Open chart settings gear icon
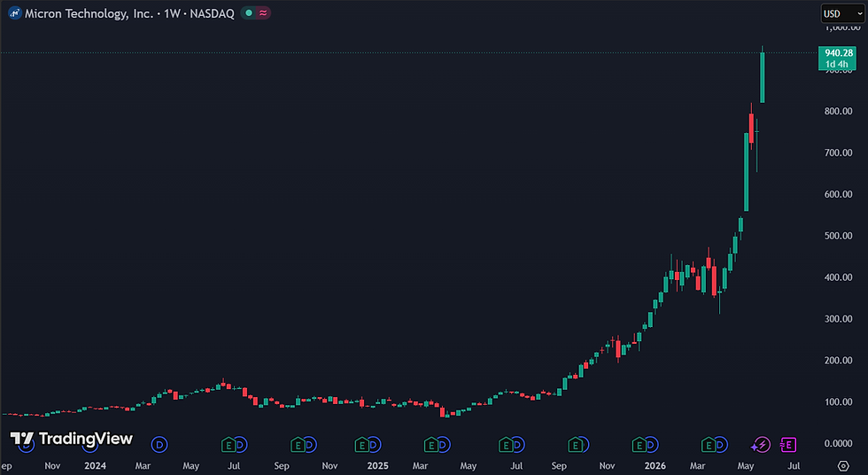The image size is (868, 475). point(843,465)
